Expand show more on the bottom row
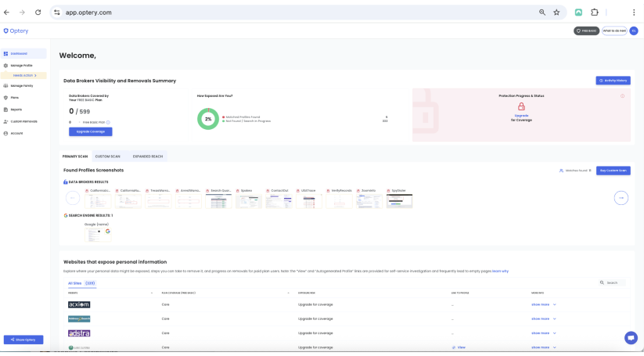 pyautogui.click(x=543, y=348)
